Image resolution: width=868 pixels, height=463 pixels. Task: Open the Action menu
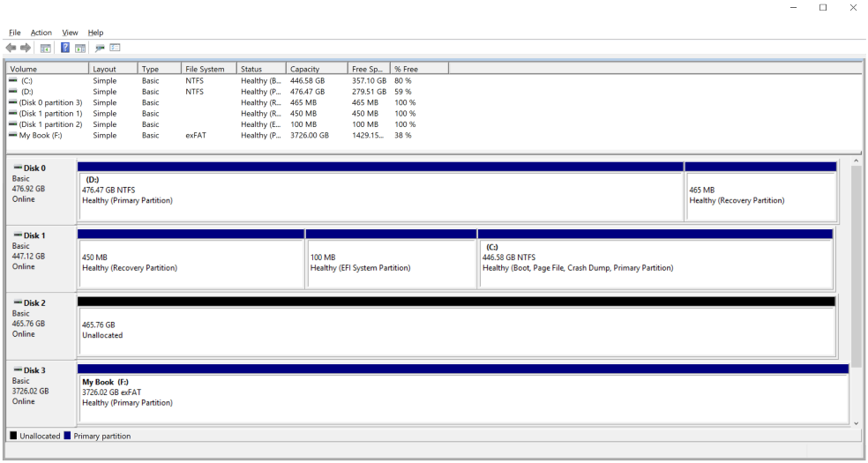click(41, 33)
